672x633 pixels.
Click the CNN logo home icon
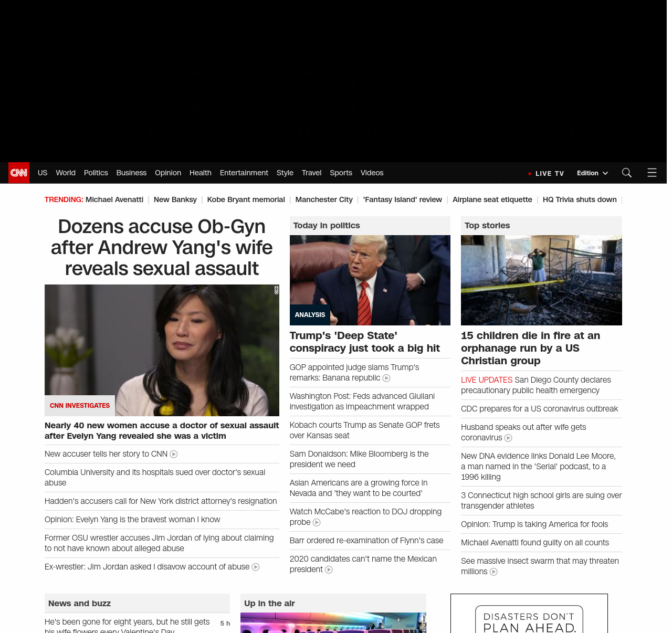point(19,173)
